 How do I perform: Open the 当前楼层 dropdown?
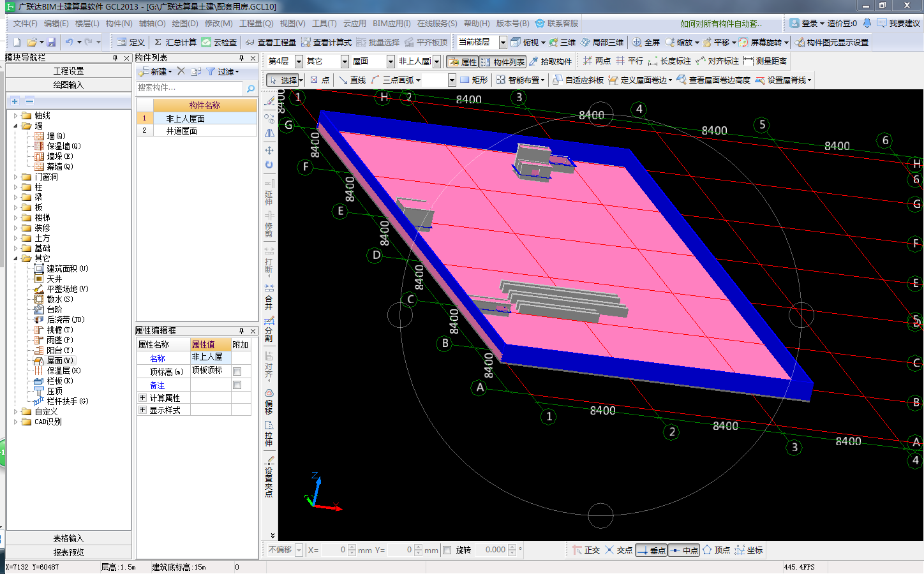503,42
